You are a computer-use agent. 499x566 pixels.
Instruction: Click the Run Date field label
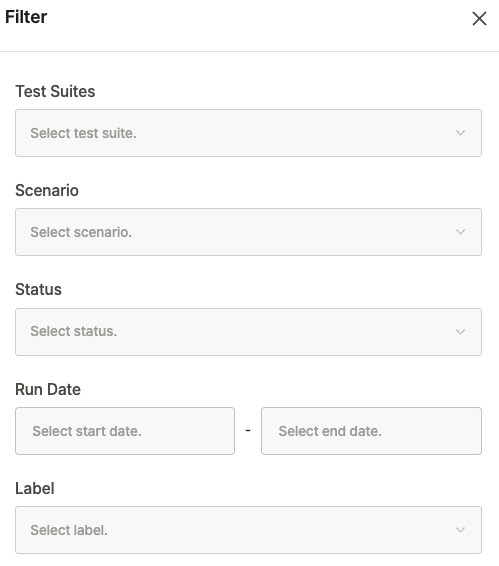pos(48,389)
